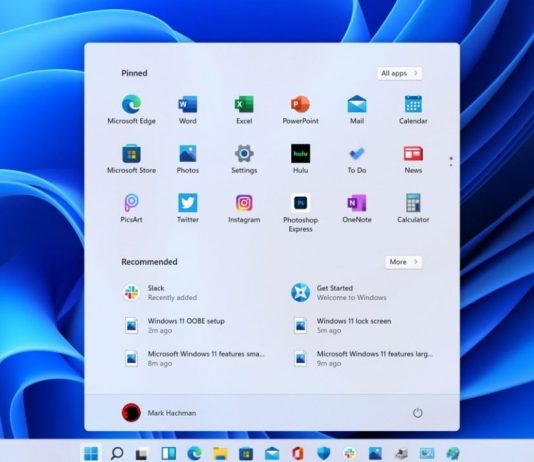Open Search from the taskbar
The width and height of the screenshot is (534, 462).
pos(117,453)
